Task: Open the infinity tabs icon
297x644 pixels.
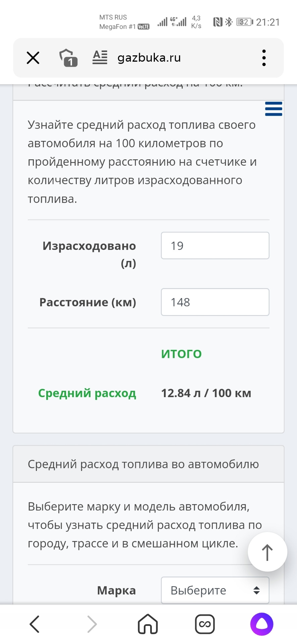Action: click(204, 624)
